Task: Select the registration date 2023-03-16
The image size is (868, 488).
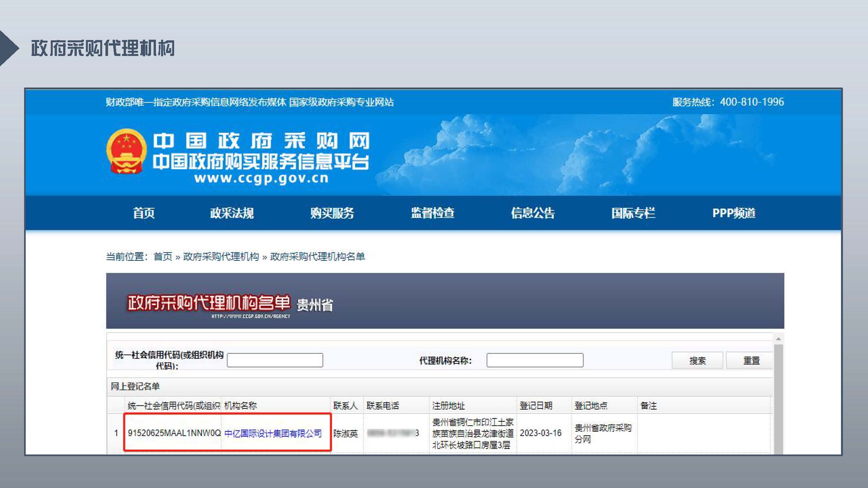Action: tap(541, 433)
